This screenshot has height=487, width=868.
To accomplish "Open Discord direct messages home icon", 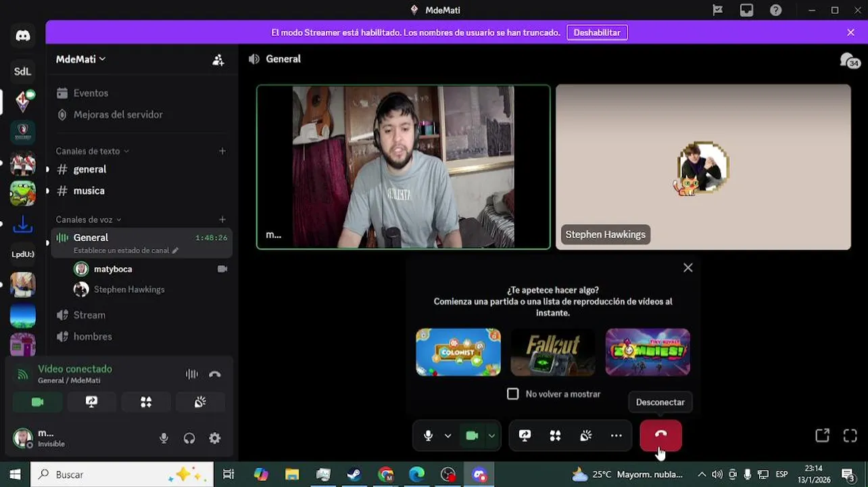I will pos(23,36).
